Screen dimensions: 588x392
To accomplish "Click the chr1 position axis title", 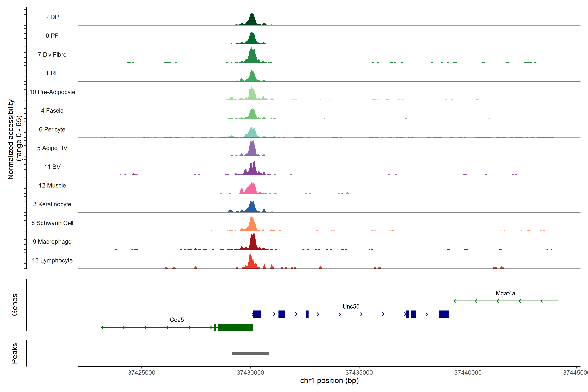I will (329, 381).
